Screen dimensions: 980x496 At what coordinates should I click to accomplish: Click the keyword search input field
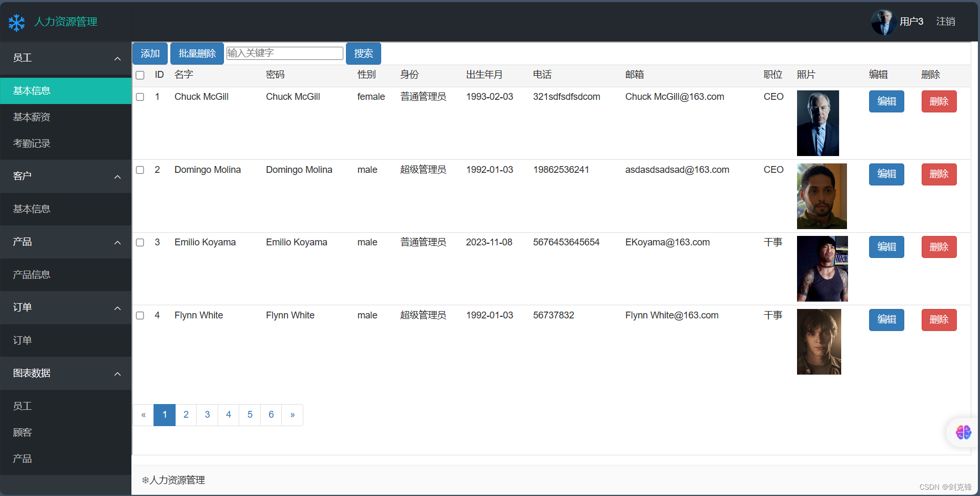click(284, 53)
